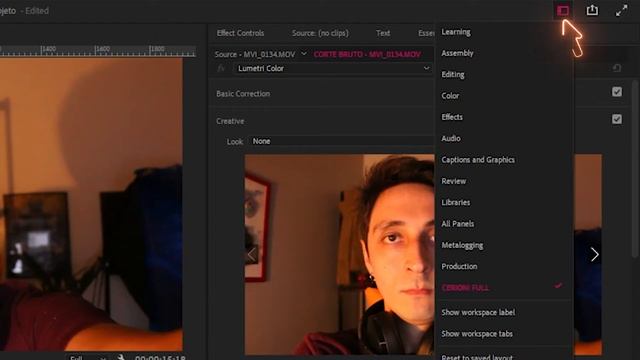
Task: Toggle the fx bypass icon beside Lumetri Color
Action: 221,69
